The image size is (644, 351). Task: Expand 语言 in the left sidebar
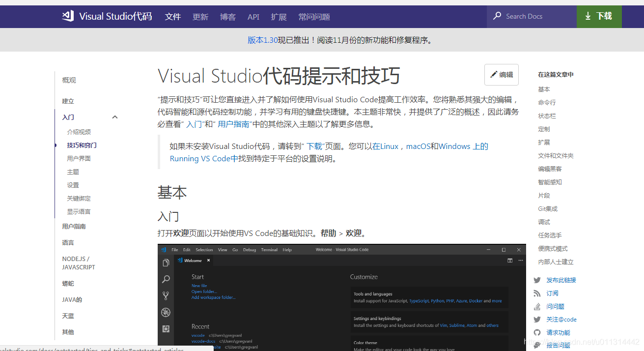(68, 243)
